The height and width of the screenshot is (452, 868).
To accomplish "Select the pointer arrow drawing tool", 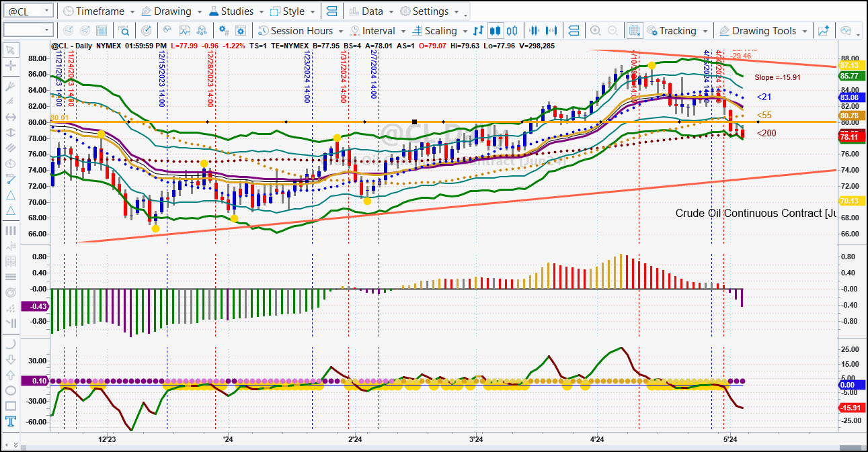I will [x=10, y=50].
